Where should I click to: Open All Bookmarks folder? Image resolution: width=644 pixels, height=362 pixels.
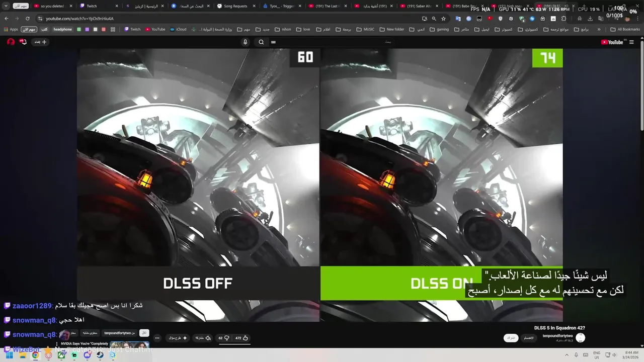click(625, 29)
